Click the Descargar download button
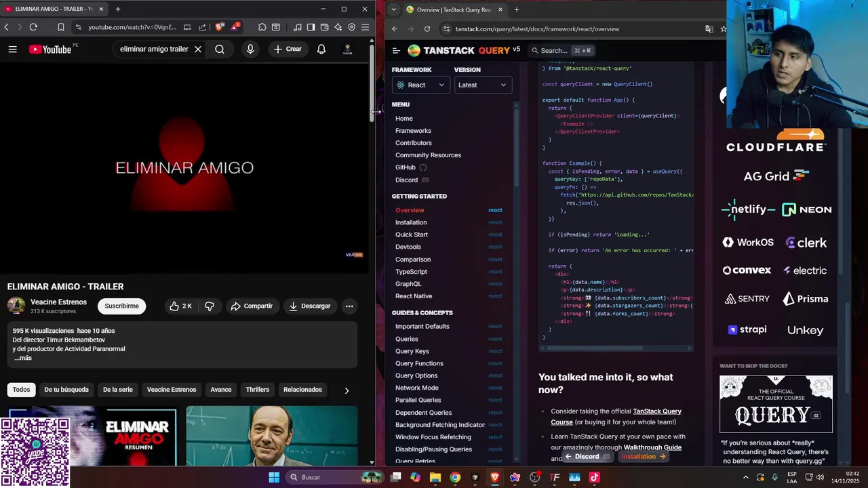This screenshot has width=868, height=488. [x=309, y=306]
